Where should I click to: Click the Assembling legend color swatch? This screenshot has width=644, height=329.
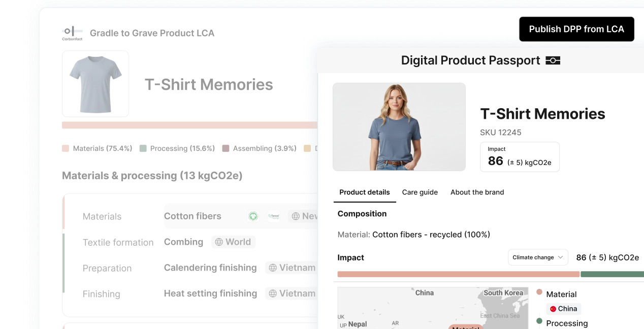[226, 149]
